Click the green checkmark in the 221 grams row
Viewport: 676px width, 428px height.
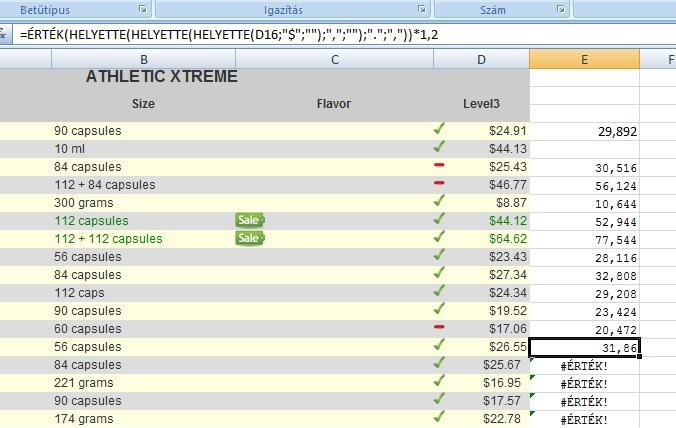pyautogui.click(x=439, y=381)
